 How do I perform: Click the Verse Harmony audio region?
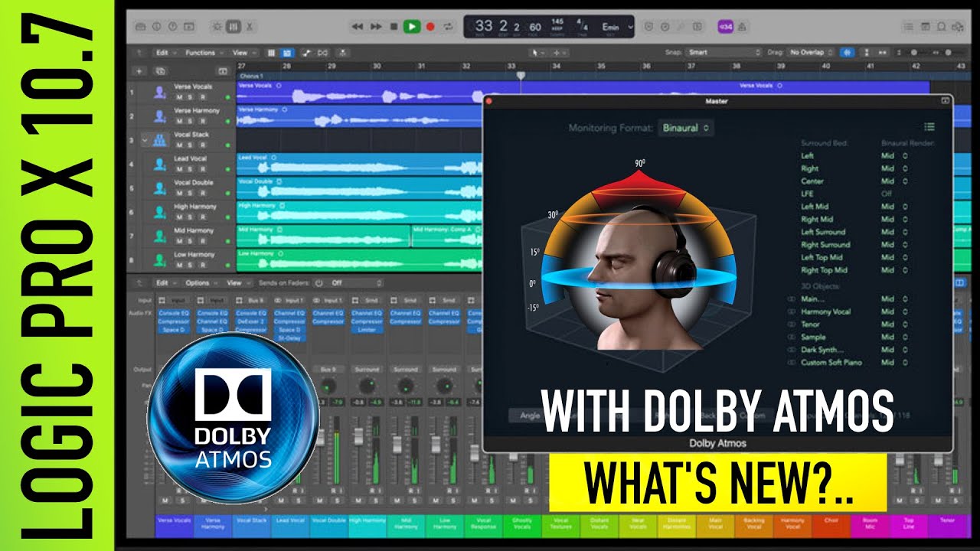click(360, 116)
